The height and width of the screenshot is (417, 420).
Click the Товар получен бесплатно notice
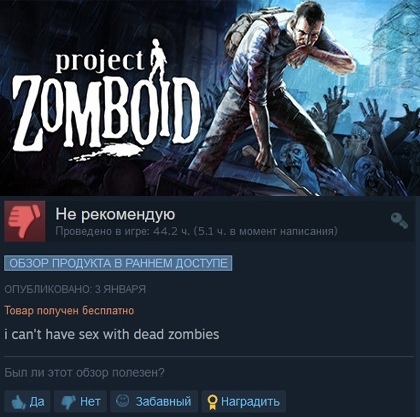coord(69,311)
